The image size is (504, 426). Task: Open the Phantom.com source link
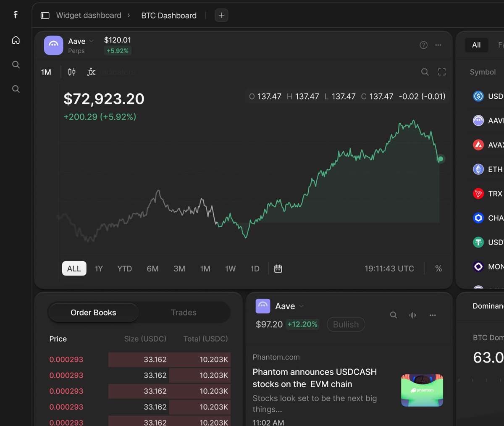click(x=276, y=357)
